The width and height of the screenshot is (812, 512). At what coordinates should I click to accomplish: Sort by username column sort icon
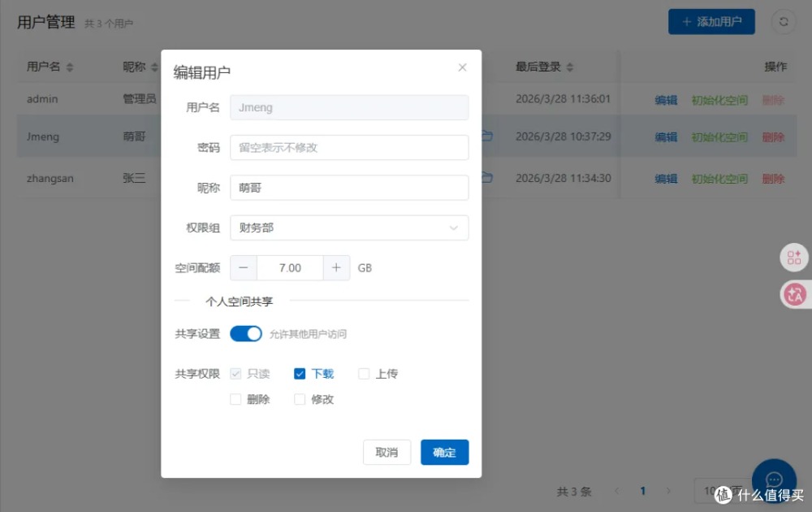(70, 67)
